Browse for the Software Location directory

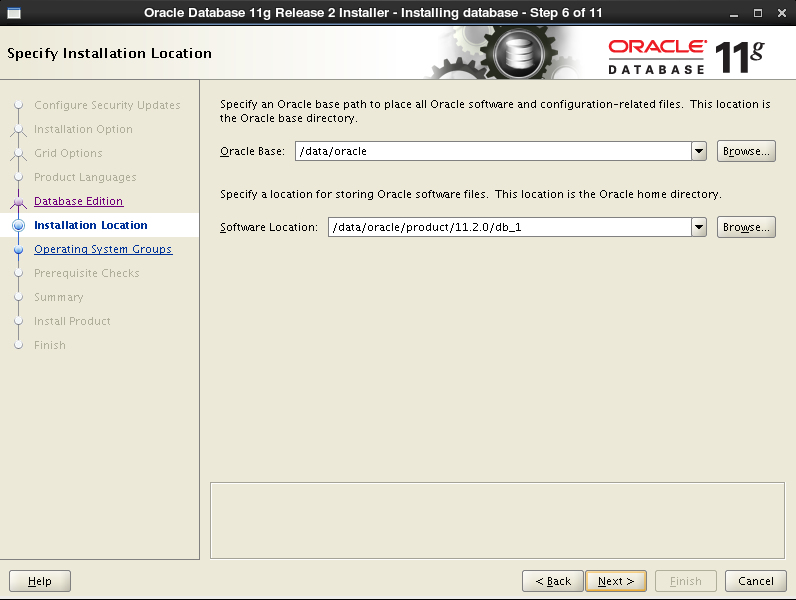tap(746, 227)
